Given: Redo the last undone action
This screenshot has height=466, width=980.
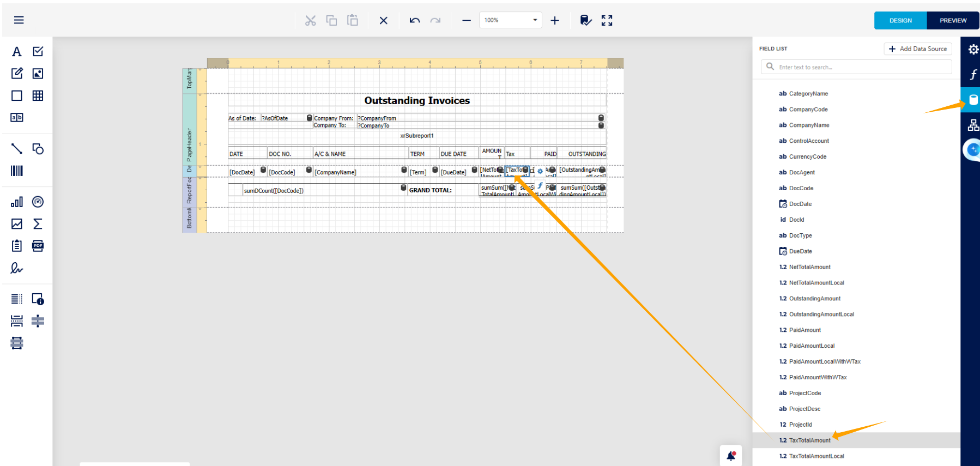Looking at the screenshot, I should tap(435, 20).
